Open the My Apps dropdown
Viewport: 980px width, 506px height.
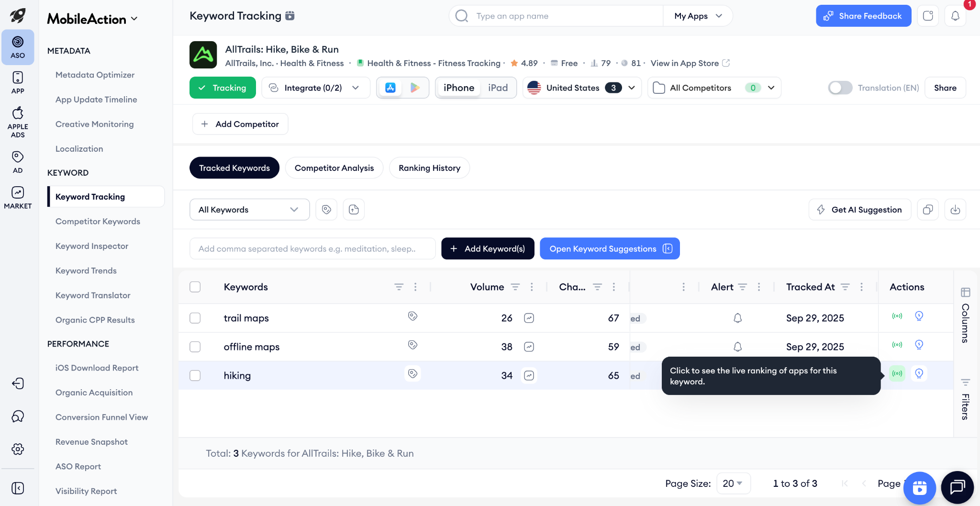click(x=698, y=16)
